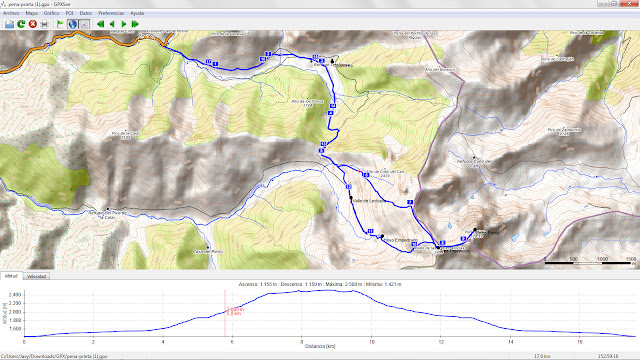Image resolution: width=640 pixels, height=360 pixels.
Task: Close the file using red X icon
Action: pos(33,24)
